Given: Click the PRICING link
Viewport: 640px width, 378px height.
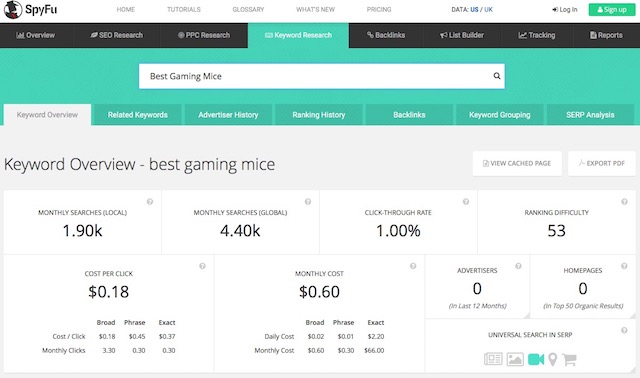Looking at the screenshot, I should coord(379,9).
